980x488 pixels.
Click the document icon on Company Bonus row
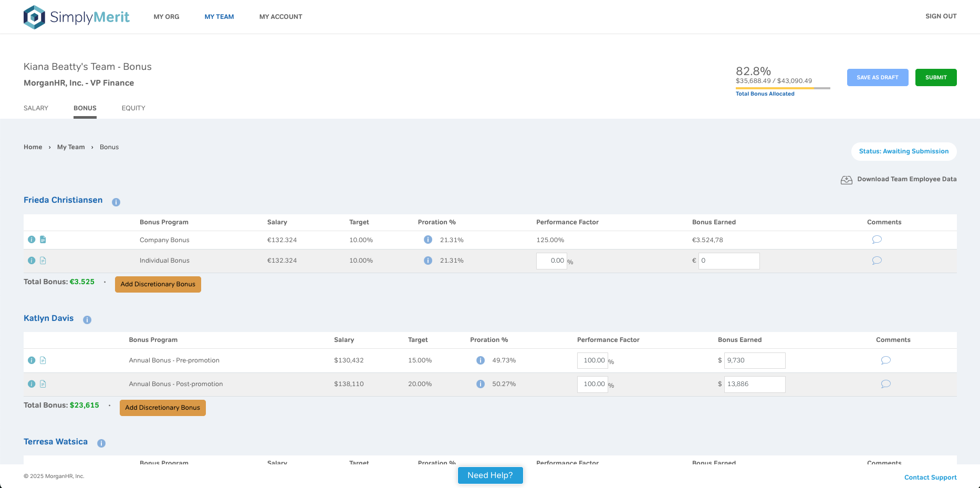43,240
